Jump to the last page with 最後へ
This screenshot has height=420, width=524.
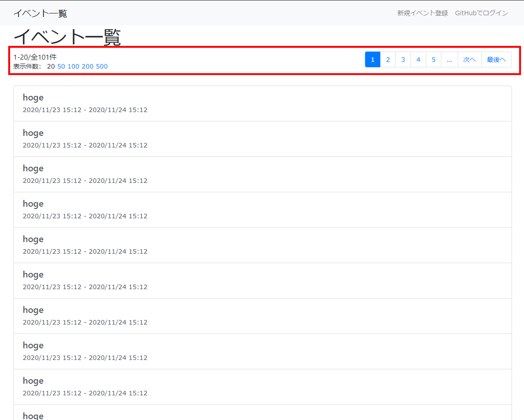tap(496, 59)
